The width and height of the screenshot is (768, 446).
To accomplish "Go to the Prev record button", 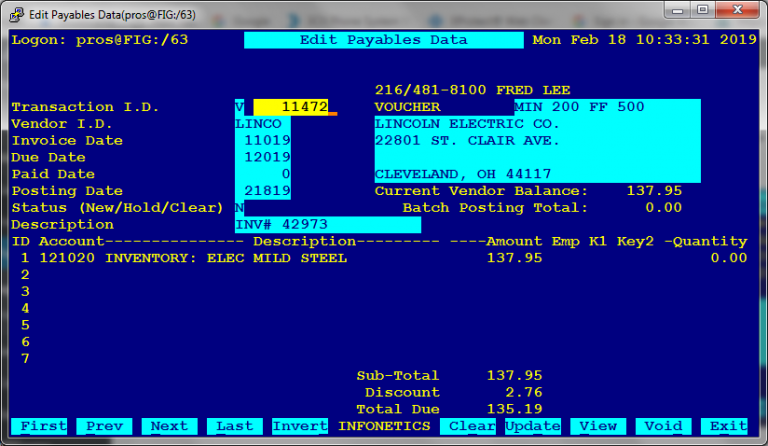I will point(103,426).
